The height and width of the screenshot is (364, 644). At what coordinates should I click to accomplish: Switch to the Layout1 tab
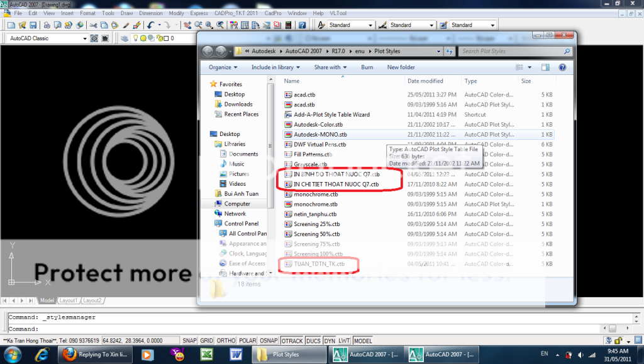pos(68,300)
